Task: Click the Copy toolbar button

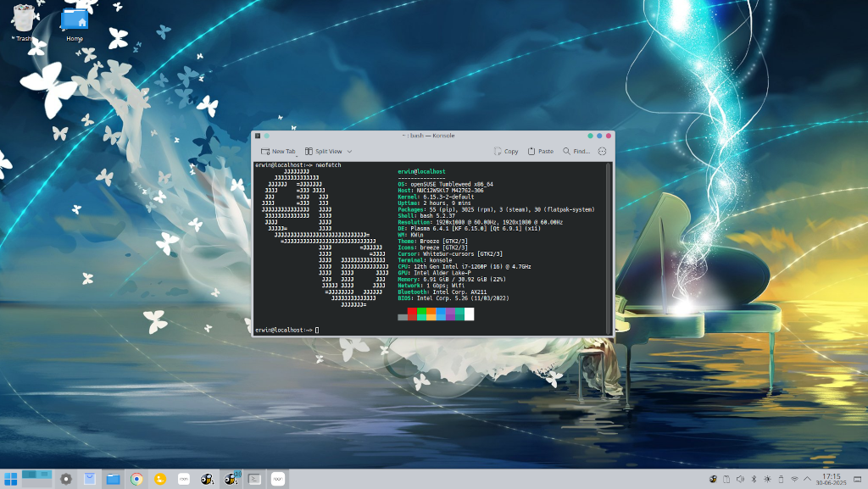Action: (x=506, y=151)
